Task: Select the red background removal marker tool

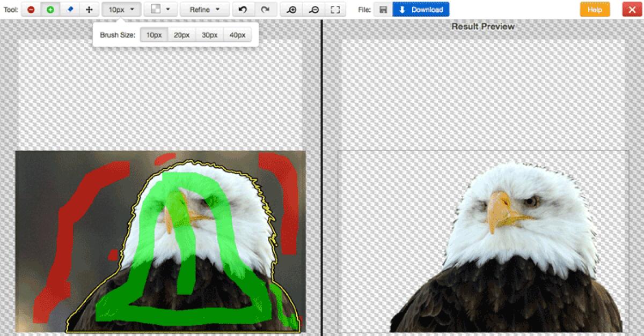Action: click(31, 10)
